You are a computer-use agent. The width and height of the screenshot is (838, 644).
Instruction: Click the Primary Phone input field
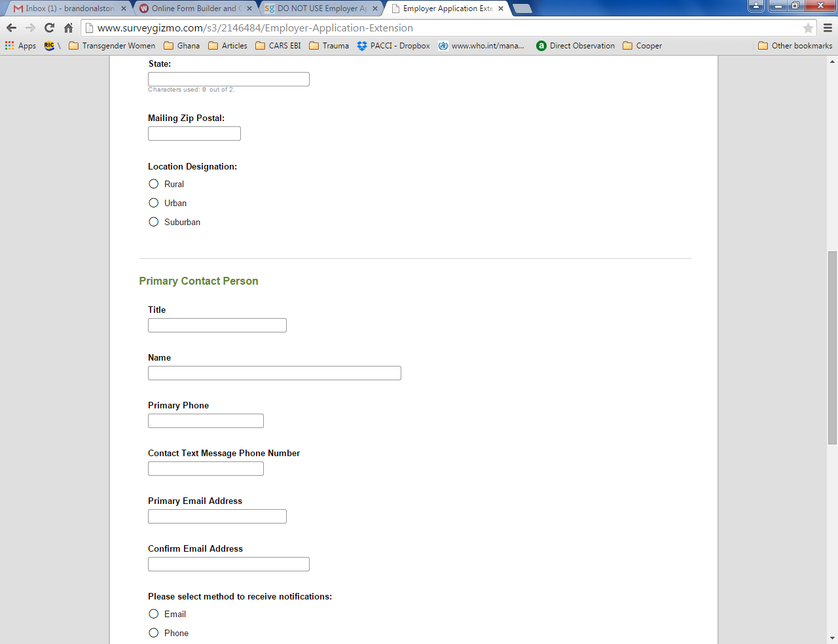pos(206,421)
